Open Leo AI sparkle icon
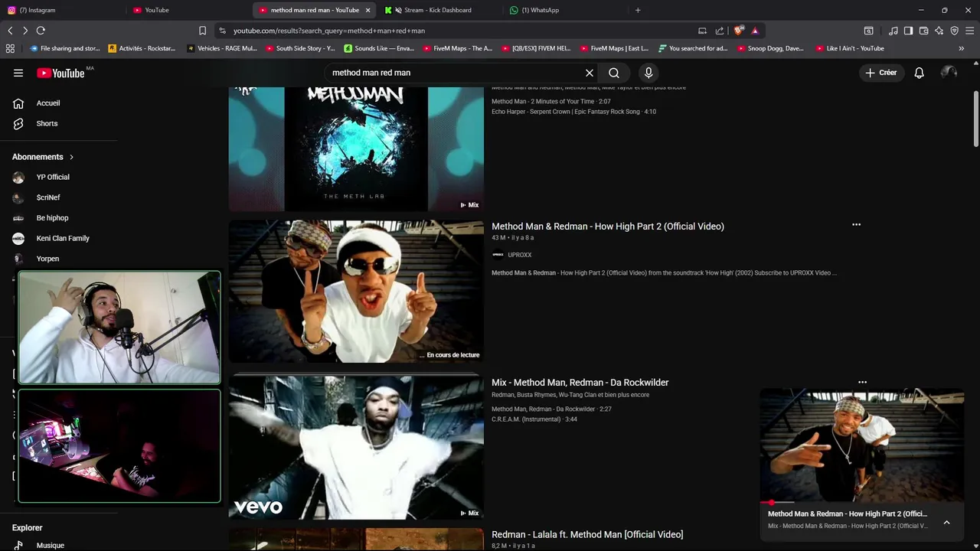 (x=939, y=31)
